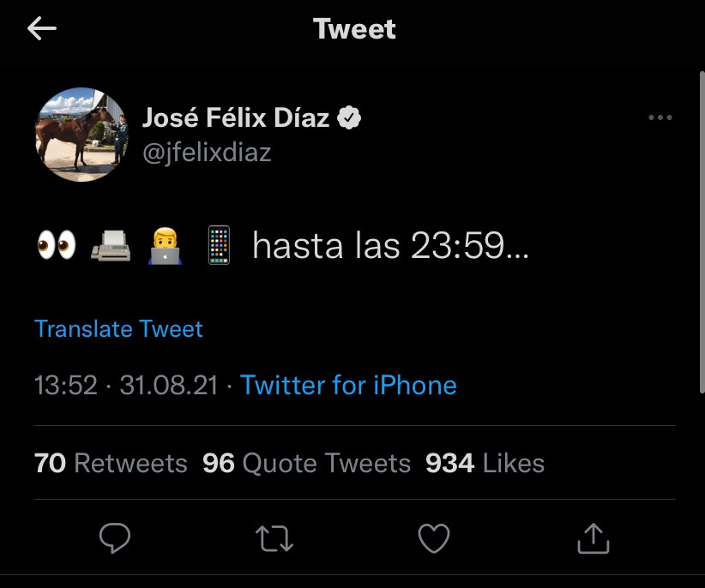Image resolution: width=705 pixels, height=588 pixels.
Task: Like the tweet with the heart icon
Action: [434, 537]
